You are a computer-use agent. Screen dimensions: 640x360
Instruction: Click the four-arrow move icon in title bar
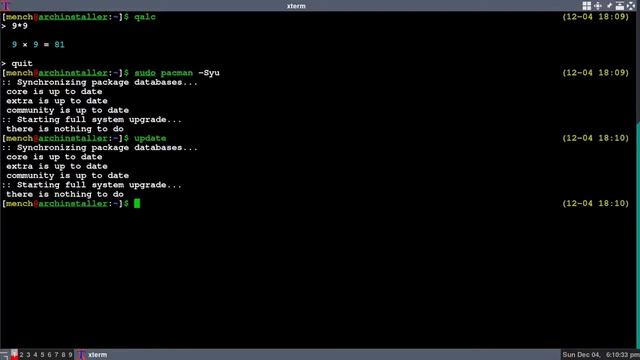[598, 5]
